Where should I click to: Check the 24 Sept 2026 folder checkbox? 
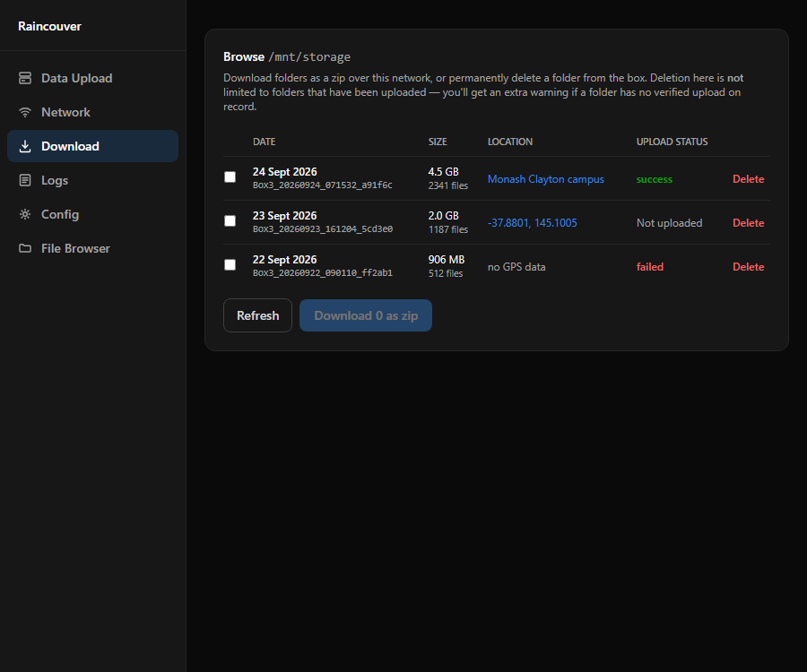pos(230,177)
